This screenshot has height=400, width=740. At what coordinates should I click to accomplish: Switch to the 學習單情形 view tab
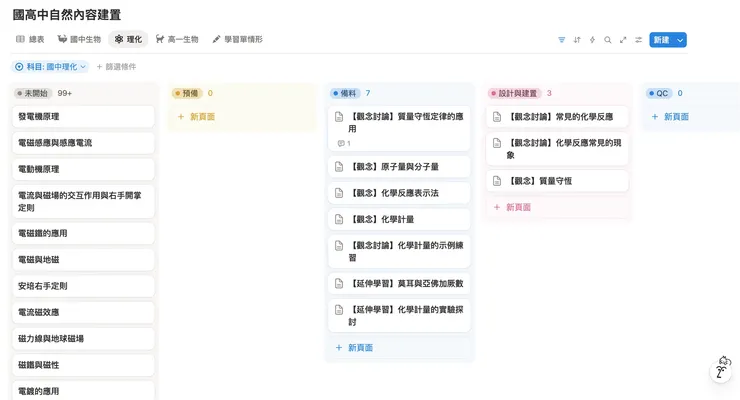point(237,39)
